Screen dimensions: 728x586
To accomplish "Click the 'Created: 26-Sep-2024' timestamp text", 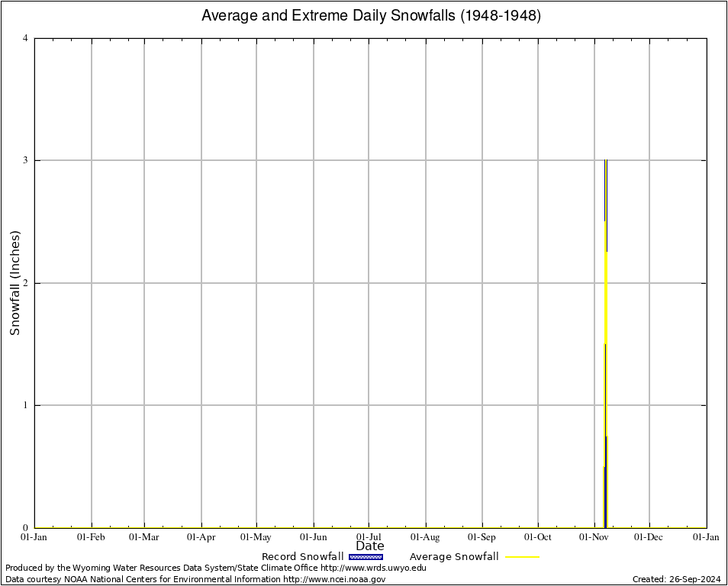I will point(677,579).
